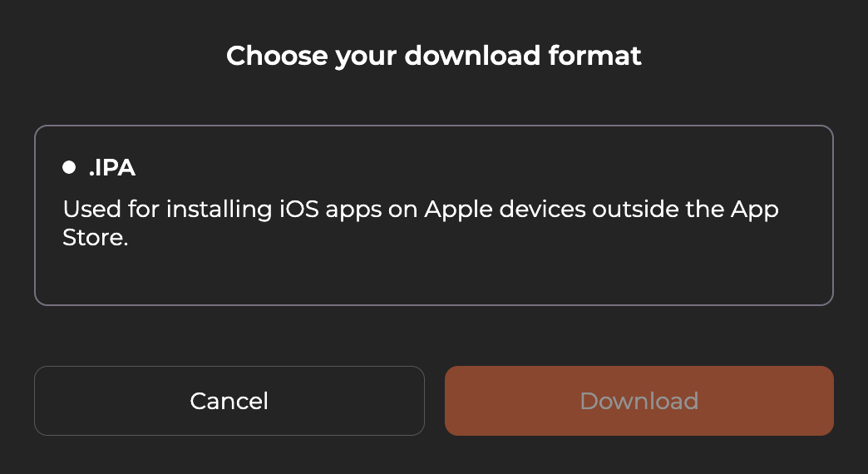Dismiss the dialog using Cancel
868x474 pixels.
point(229,401)
